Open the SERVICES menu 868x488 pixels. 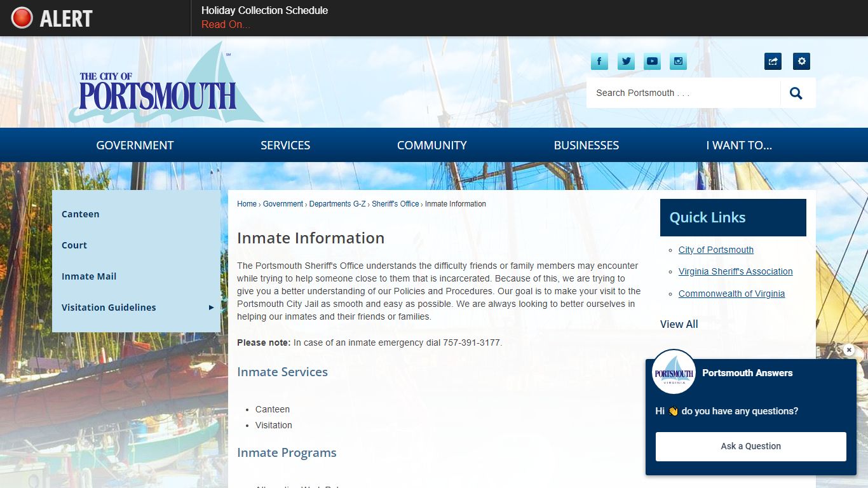(x=285, y=145)
